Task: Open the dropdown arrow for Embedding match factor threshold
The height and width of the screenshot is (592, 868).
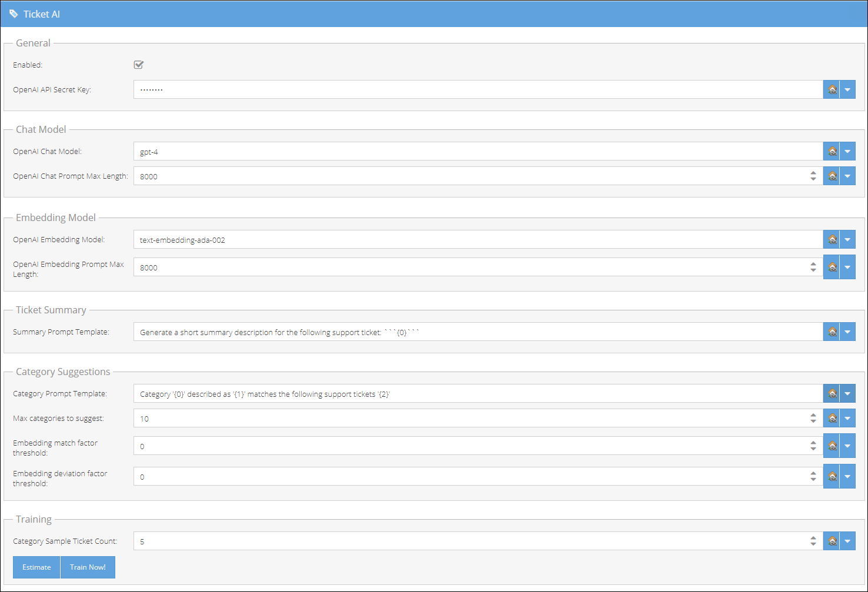Action: click(847, 446)
